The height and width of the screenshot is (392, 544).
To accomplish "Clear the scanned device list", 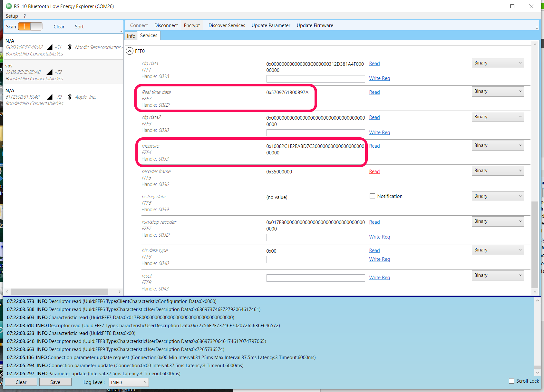I will pyautogui.click(x=59, y=27).
